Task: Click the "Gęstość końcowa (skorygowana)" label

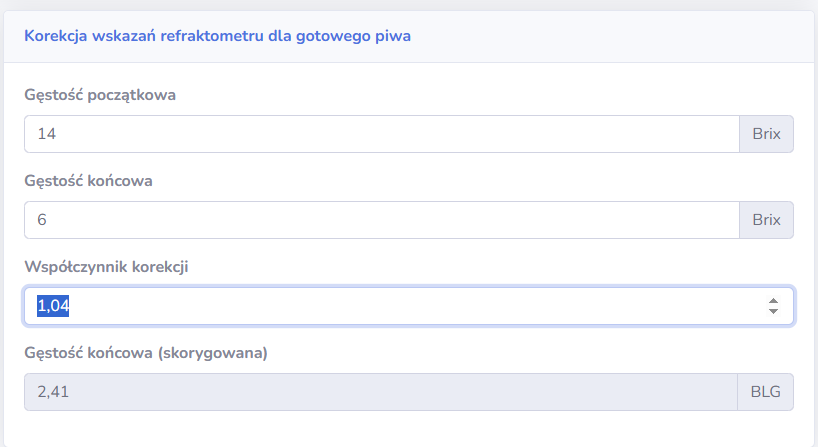Action: pos(146,353)
